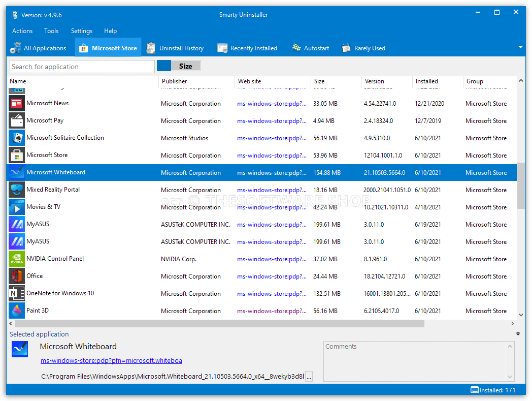Open the tab overflow dropdown arrow

tap(520, 47)
